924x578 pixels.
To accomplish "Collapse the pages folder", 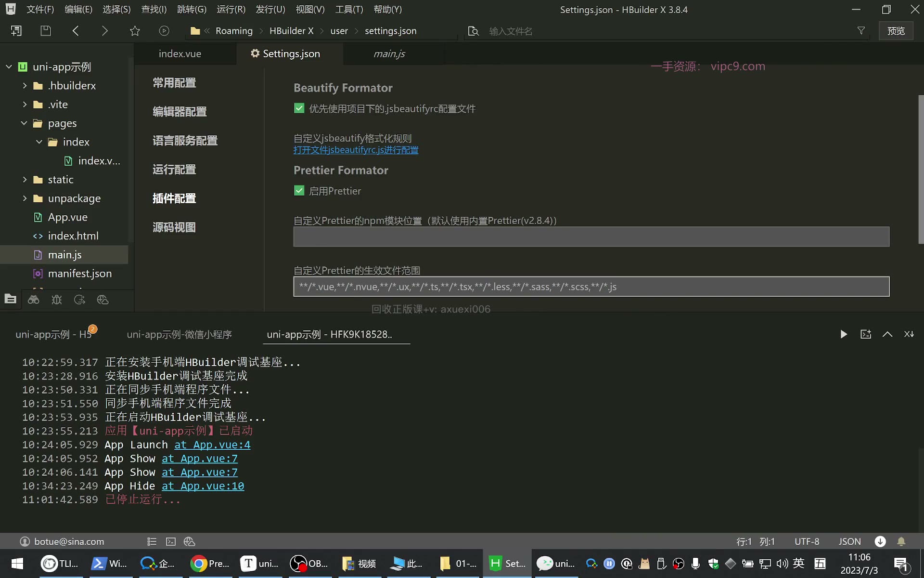I will tap(24, 123).
